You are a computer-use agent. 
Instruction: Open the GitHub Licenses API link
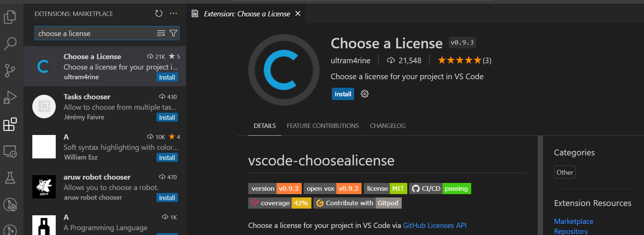click(x=434, y=225)
